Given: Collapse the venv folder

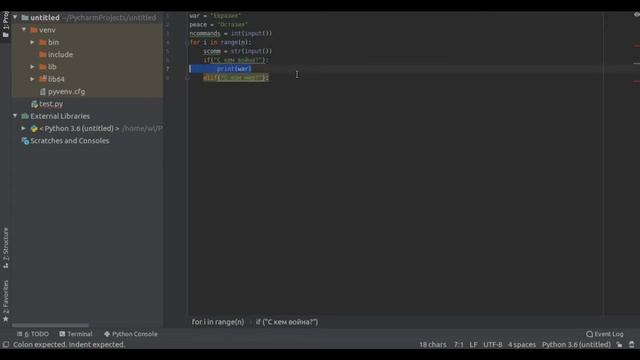Looking at the screenshot, I should tap(24, 30).
